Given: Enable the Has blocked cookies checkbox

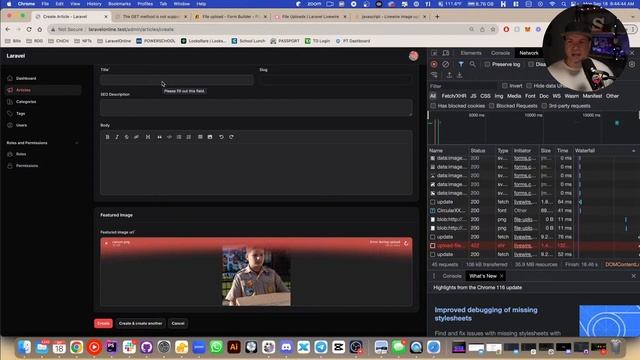Looking at the screenshot, I should pyautogui.click(x=433, y=106).
